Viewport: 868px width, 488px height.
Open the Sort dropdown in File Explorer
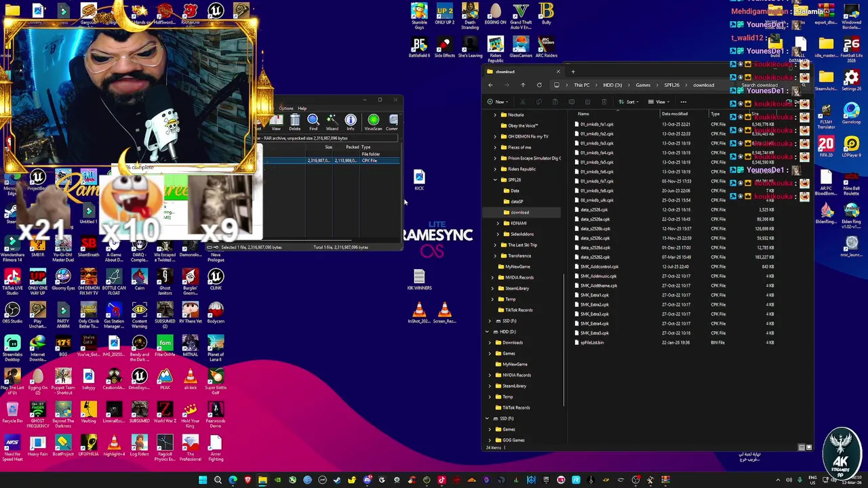tap(630, 102)
